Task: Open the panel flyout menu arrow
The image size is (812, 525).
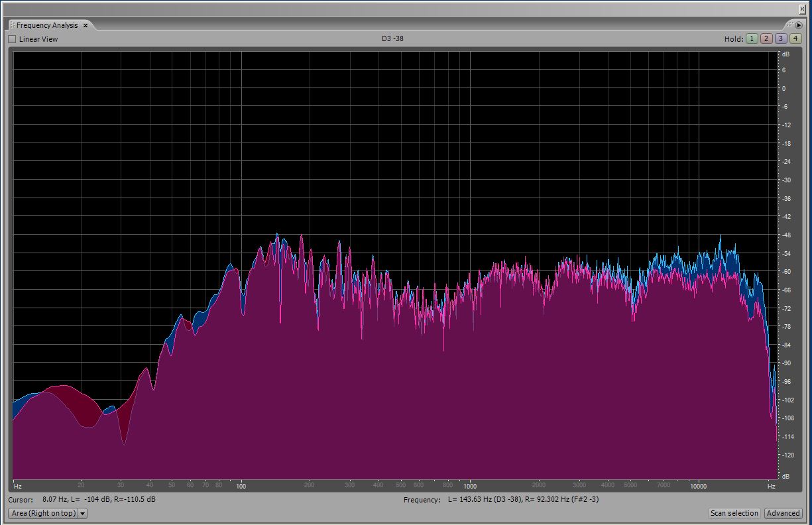Action: pos(799,25)
